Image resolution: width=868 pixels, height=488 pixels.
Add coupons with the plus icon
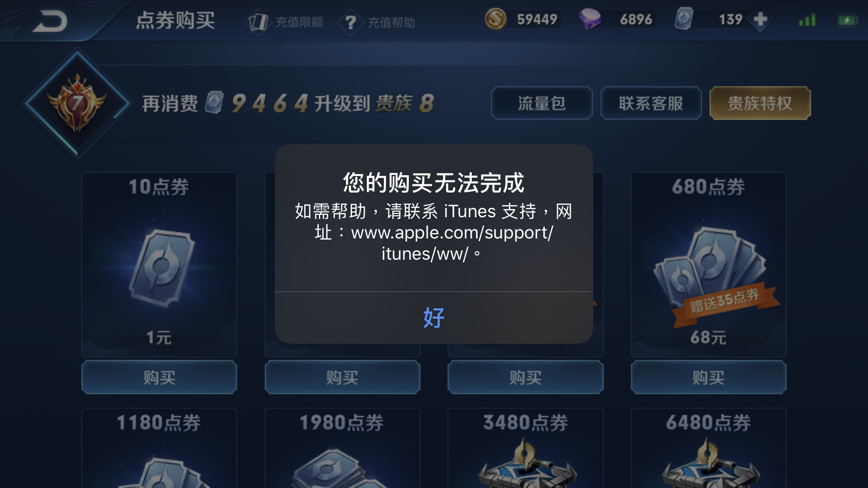click(760, 19)
